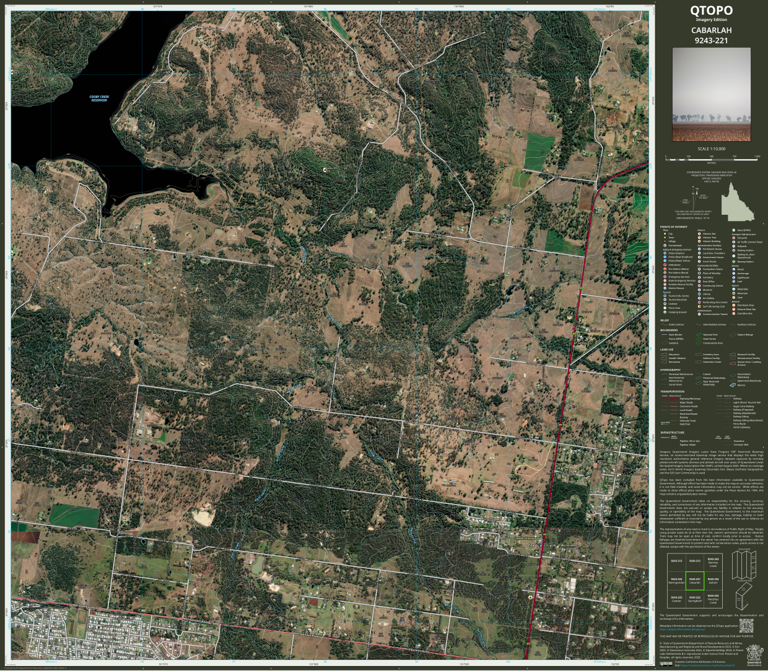This screenshot has height=671, width=768.
Task: Click the Queensland Government coat of arms
Action: pos(755,655)
